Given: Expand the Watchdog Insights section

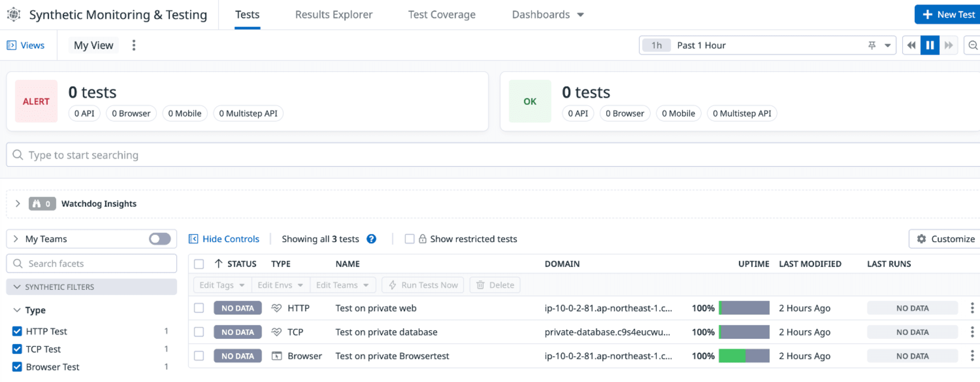Looking at the screenshot, I should click(x=18, y=204).
